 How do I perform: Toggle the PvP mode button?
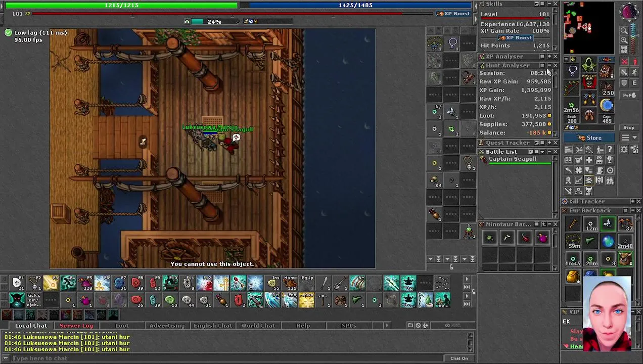point(629,95)
